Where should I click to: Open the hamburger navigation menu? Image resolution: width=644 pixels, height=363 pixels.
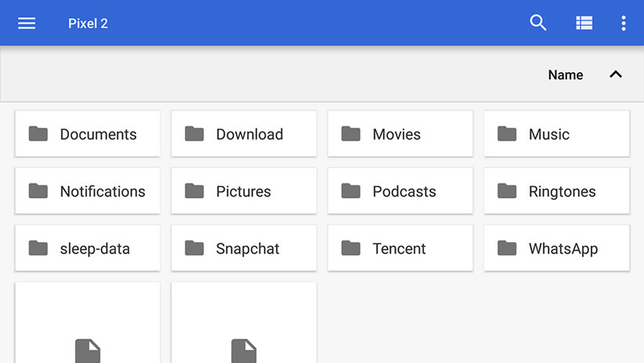coord(27,23)
